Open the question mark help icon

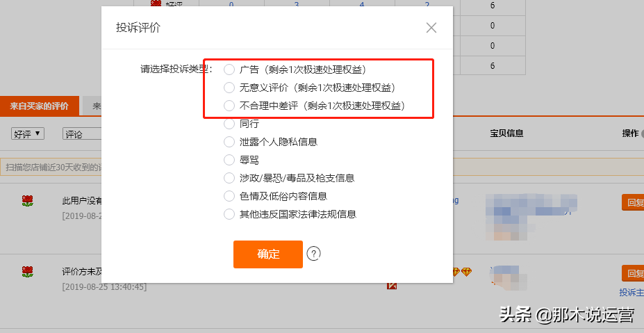tap(314, 254)
